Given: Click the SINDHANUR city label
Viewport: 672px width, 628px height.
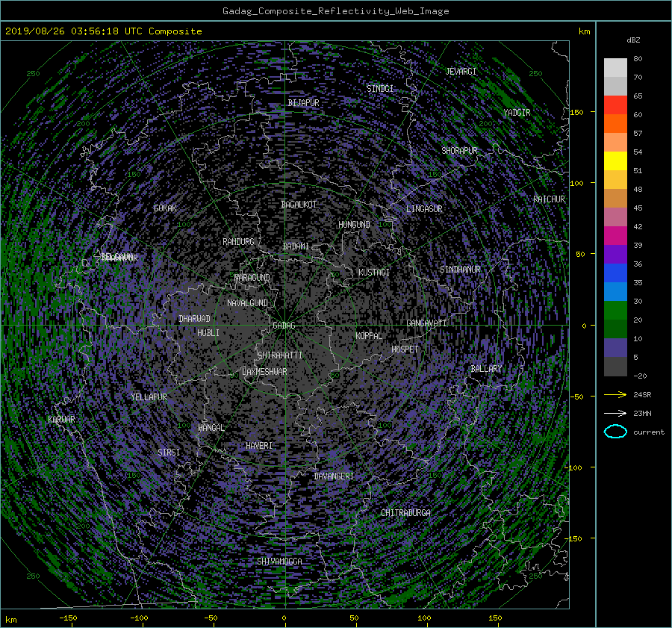Looking at the screenshot, I should pyautogui.click(x=460, y=270).
